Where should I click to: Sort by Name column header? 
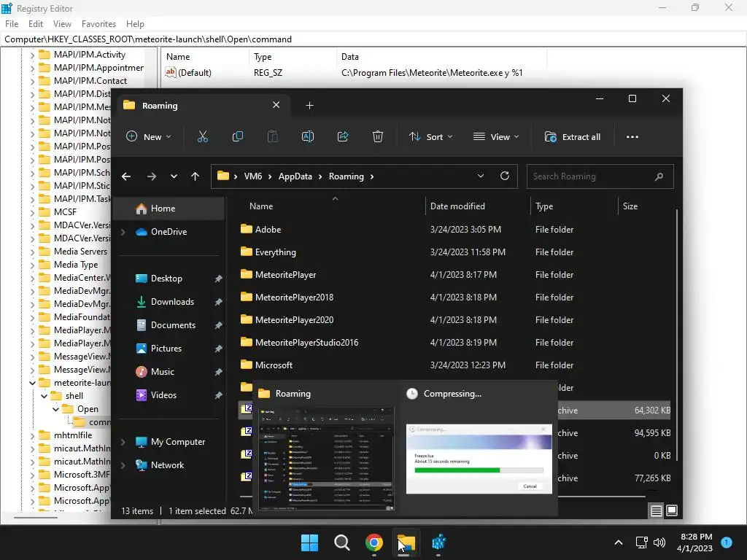point(261,206)
